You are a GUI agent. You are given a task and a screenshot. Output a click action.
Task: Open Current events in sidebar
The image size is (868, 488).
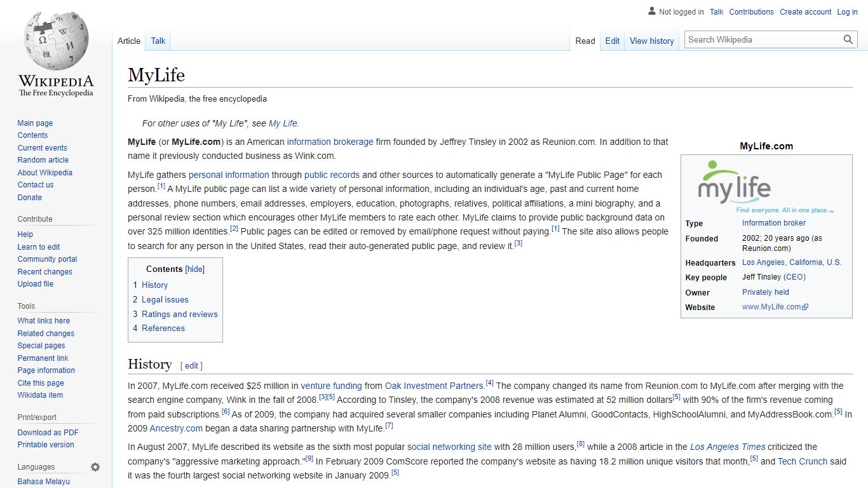click(42, 148)
